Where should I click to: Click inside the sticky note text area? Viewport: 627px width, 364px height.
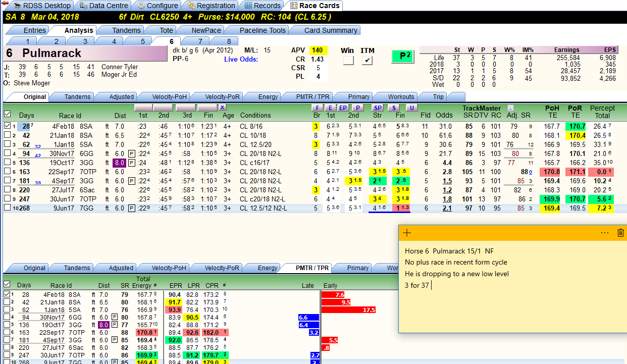[x=512, y=288]
